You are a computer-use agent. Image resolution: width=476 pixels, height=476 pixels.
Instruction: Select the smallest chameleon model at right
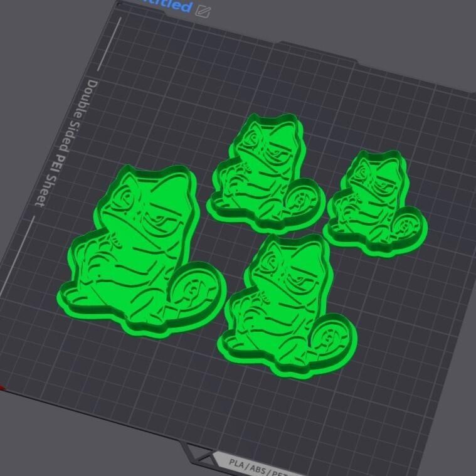point(375,204)
